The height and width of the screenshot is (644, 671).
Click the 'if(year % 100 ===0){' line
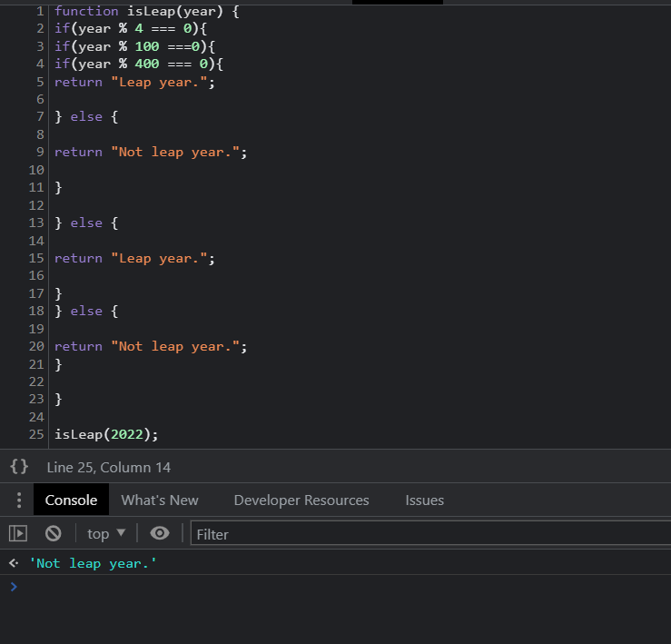134,46
